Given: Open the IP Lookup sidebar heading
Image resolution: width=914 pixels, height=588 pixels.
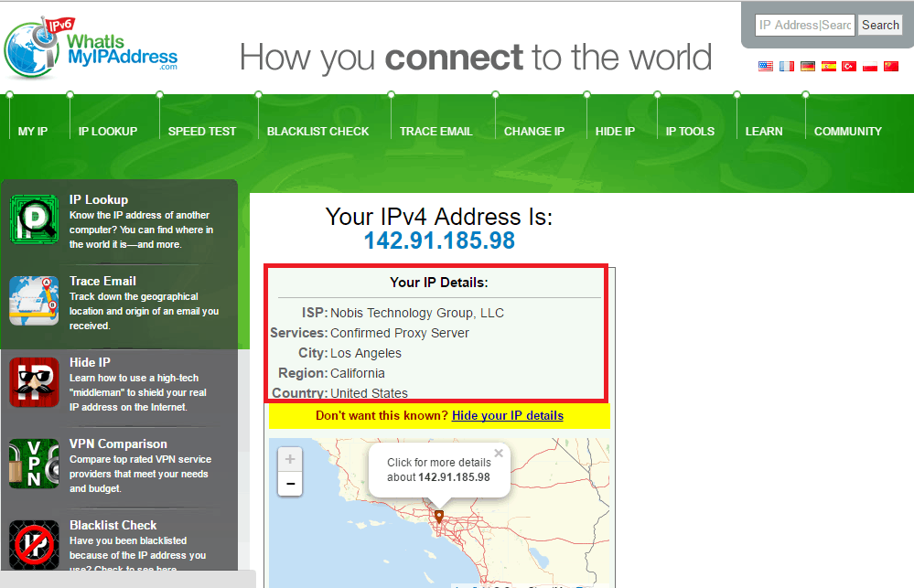Looking at the screenshot, I should pos(99,200).
